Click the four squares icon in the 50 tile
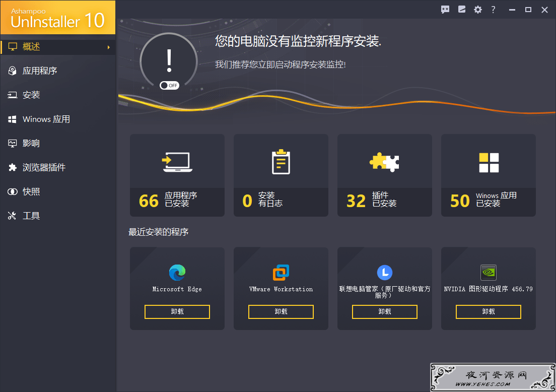The width and height of the screenshot is (556, 392). coord(489,162)
